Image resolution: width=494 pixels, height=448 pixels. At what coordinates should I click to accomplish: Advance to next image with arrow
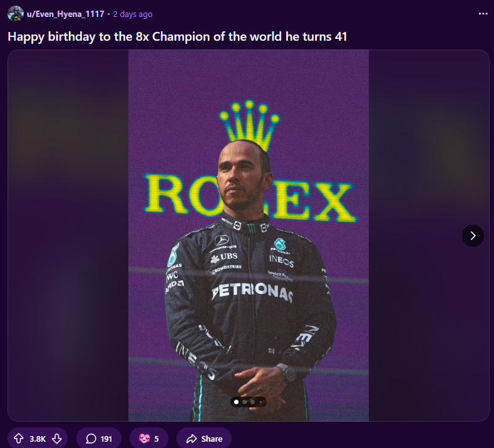[473, 236]
